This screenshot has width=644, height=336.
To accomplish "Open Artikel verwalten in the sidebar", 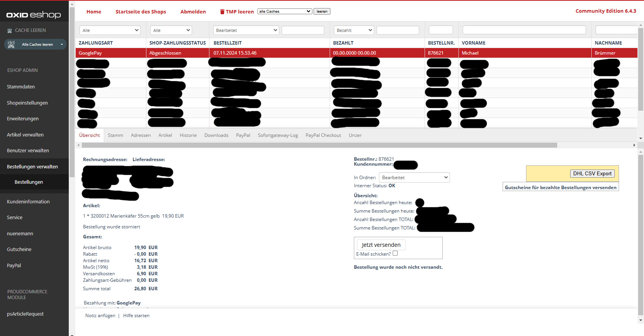I will [x=25, y=135].
